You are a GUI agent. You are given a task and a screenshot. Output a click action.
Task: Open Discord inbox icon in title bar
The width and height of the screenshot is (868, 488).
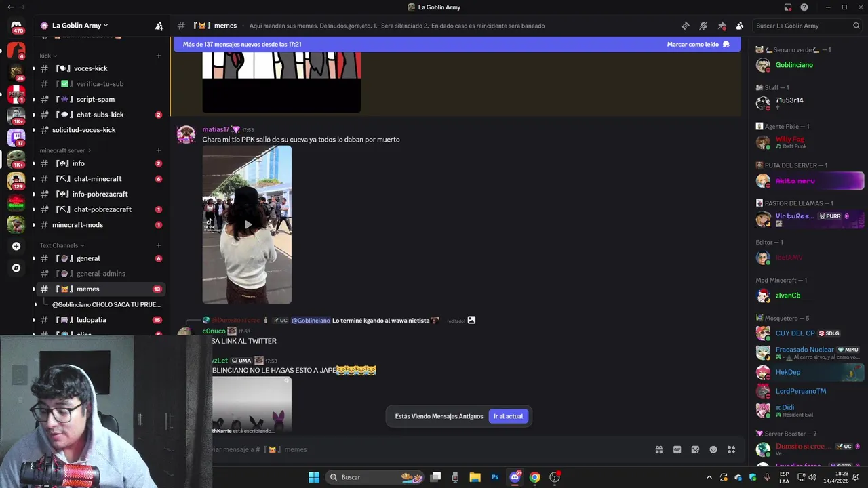coord(788,7)
